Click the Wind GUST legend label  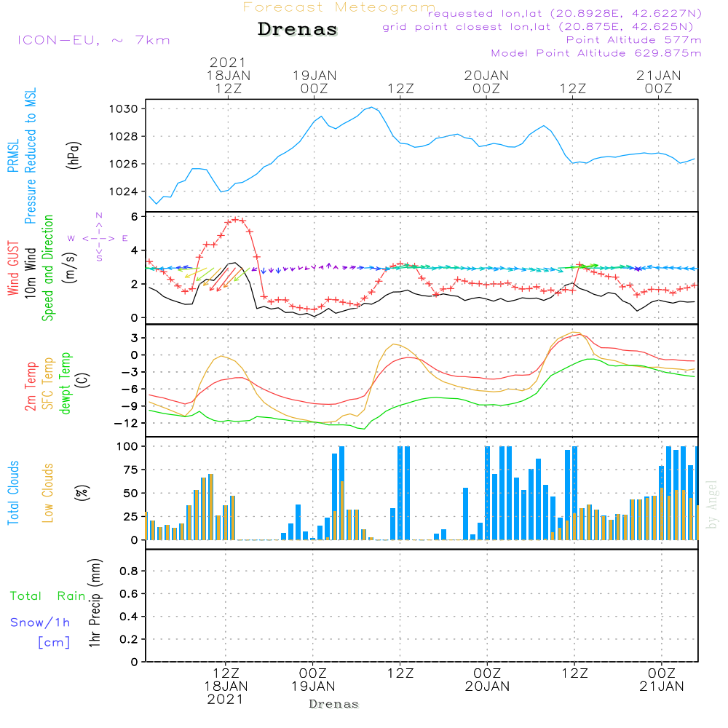(x=13, y=268)
